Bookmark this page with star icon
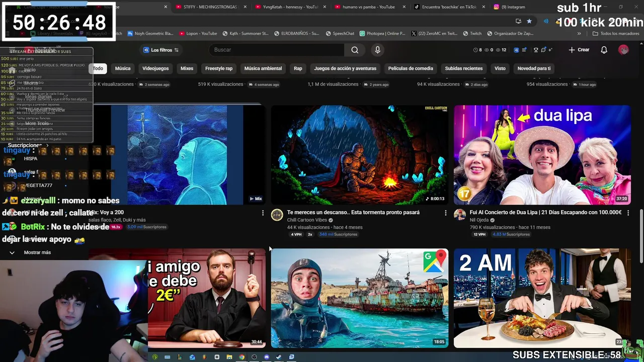The height and width of the screenshot is (362, 644). (529, 21)
